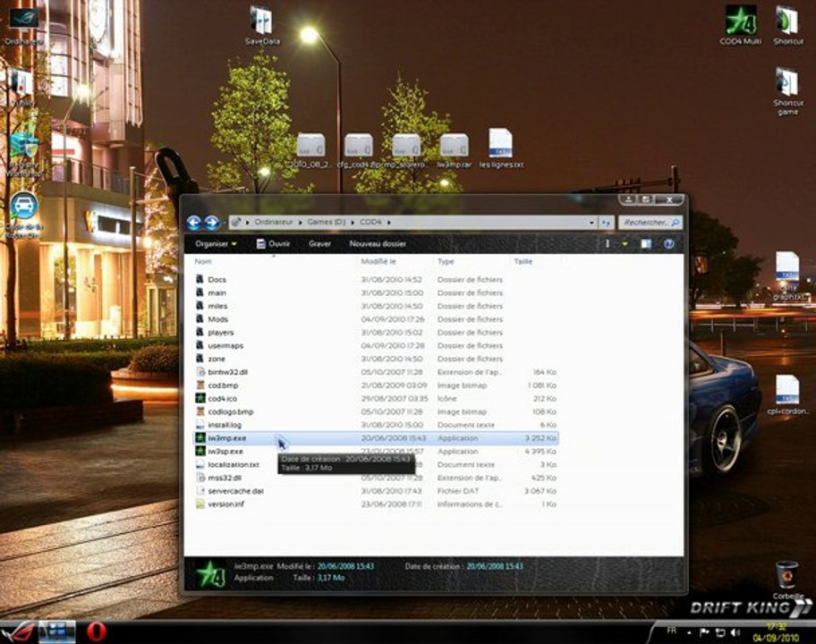Select the Ordinateur desktop icon
The width and height of the screenshot is (816, 644).
23,26
